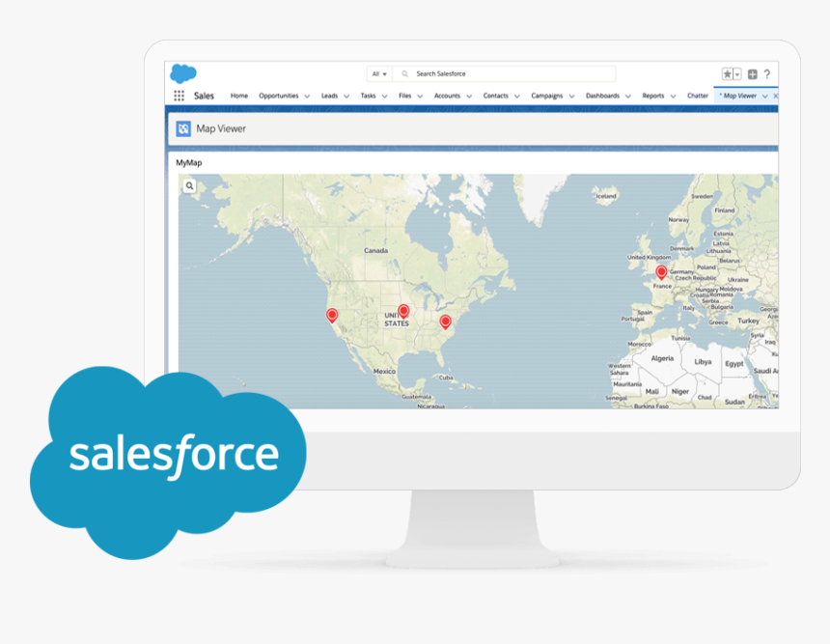Open the Help question mark icon
The width and height of the screenshot is (830, 644).
(x=767, y=74)
